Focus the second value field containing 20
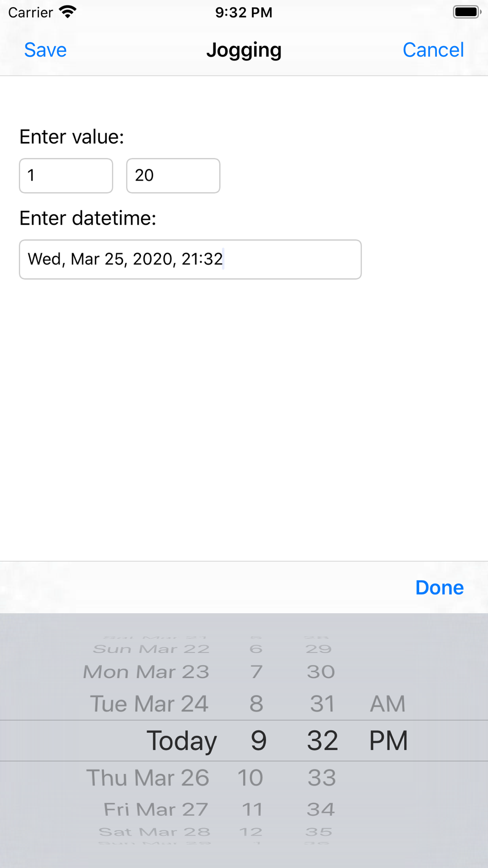The image size is (488, 868). (x=173, y=176)
